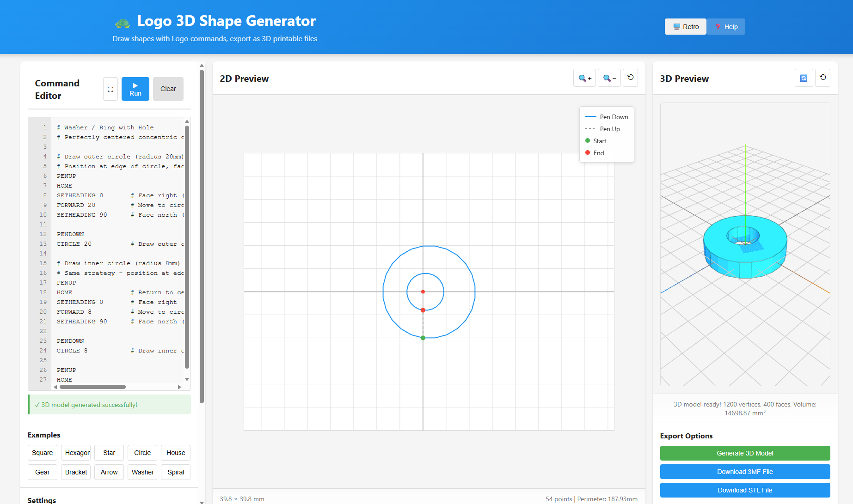This screenshot has height=504, width=853.
Task: Click Generate 3D Model
Action: (745, 453)
